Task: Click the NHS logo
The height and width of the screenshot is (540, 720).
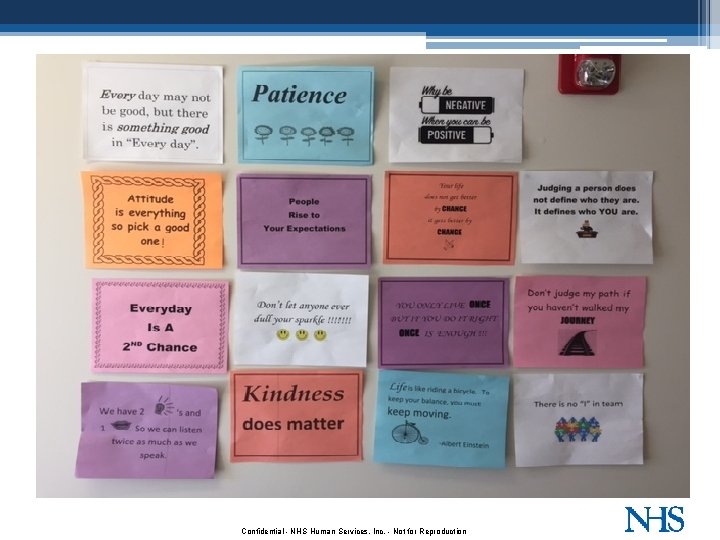Action: coord(654,519)
